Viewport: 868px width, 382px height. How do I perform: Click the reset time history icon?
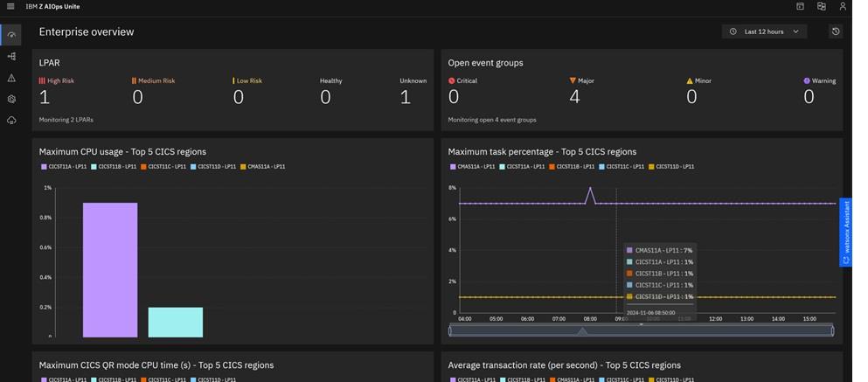[836, 31]
